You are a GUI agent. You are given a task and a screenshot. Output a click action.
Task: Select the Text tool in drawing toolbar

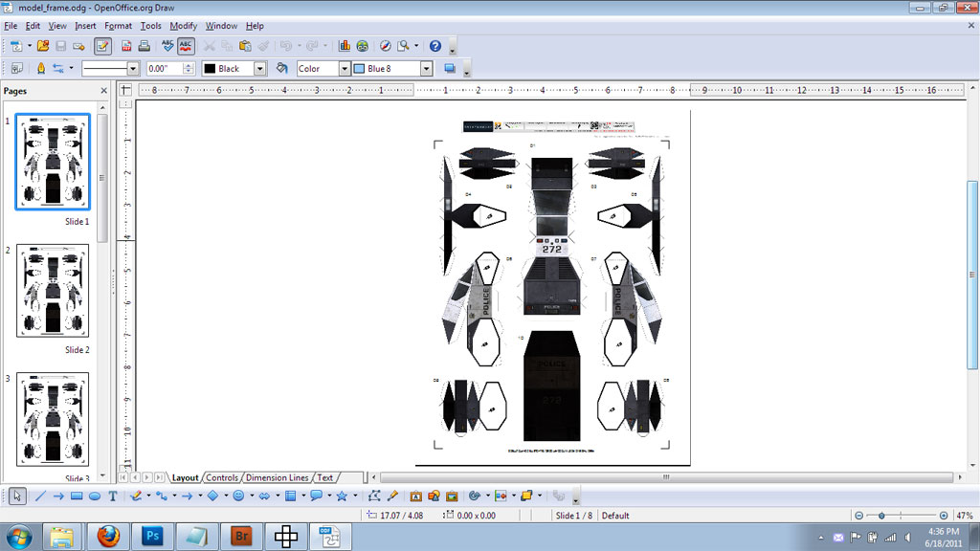coord(113,496)
